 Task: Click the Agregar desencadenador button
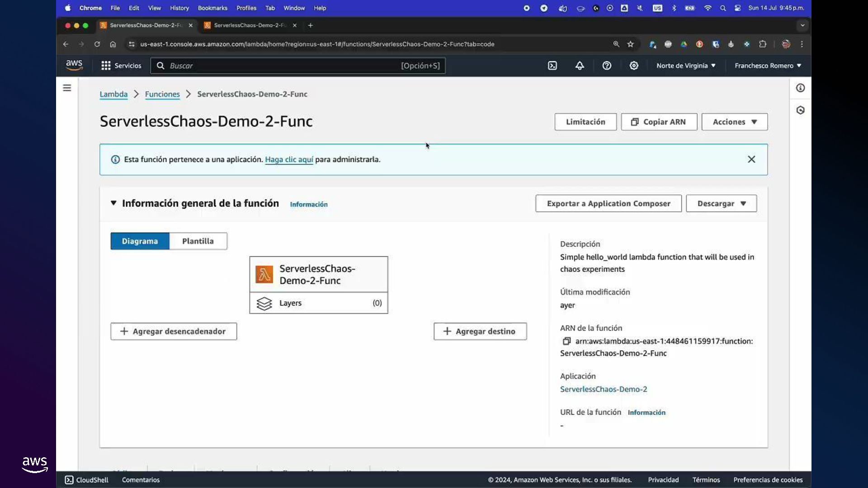[174, 331]
